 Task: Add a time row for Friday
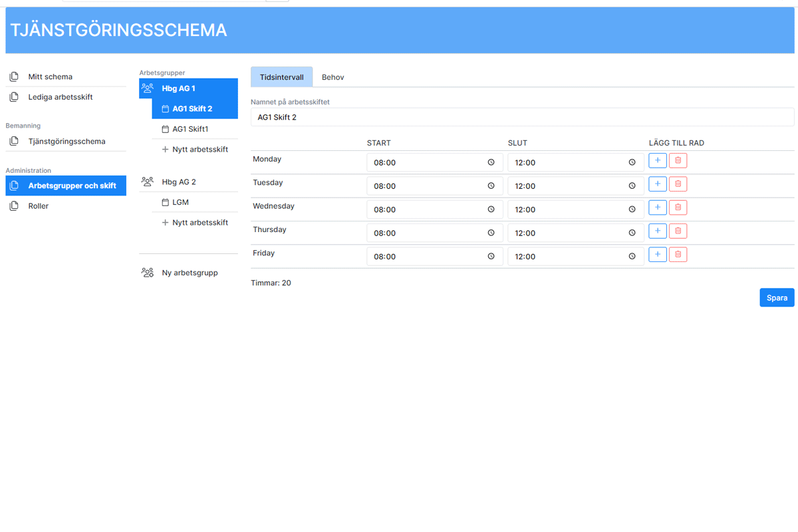pyautogui.click(x=657, y=254)
